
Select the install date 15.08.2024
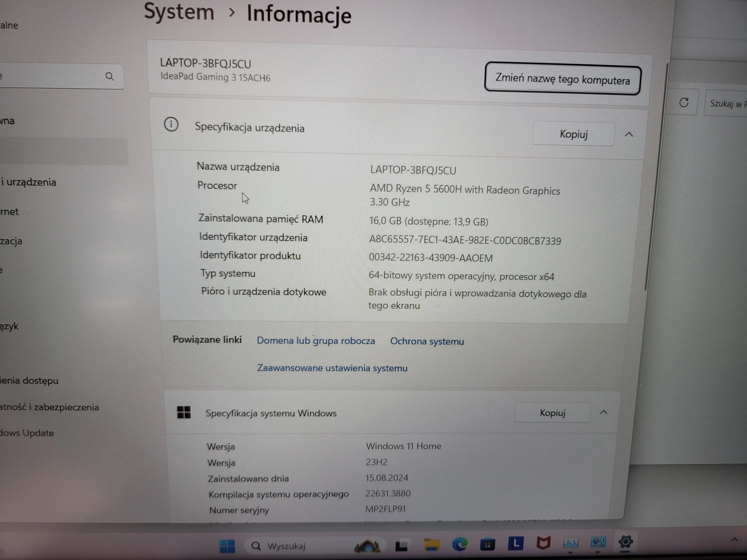click(x=387, y=478)
